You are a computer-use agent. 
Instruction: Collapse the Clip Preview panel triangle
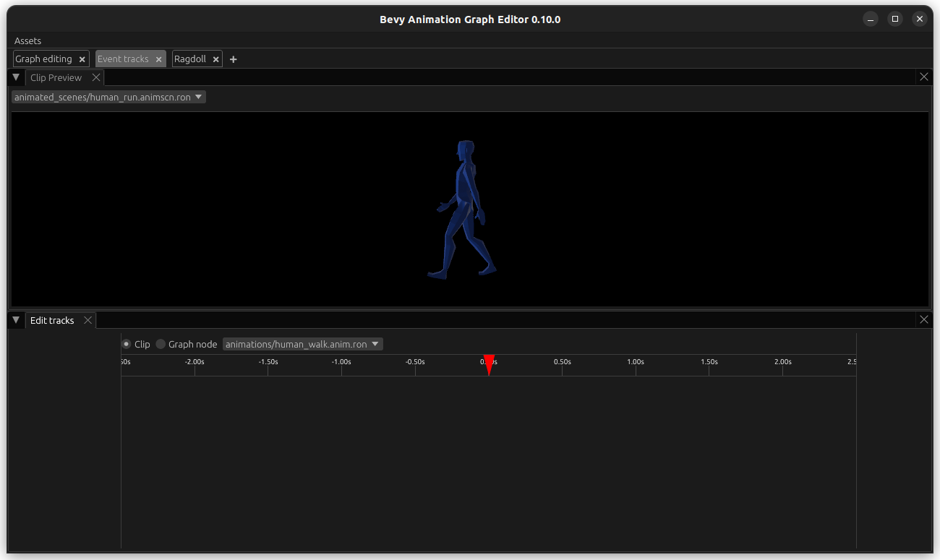pos(16,77)
